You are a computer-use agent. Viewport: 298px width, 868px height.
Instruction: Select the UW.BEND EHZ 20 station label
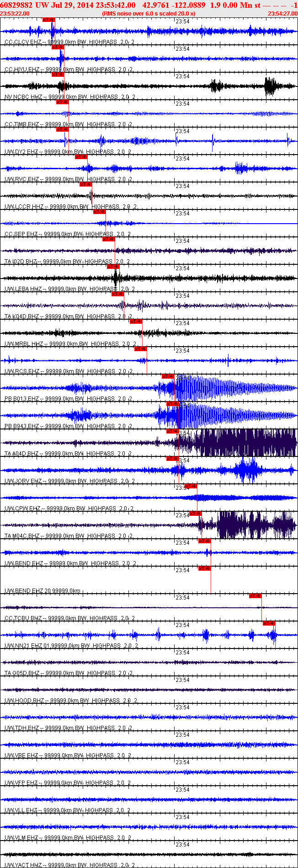point(43,591)
